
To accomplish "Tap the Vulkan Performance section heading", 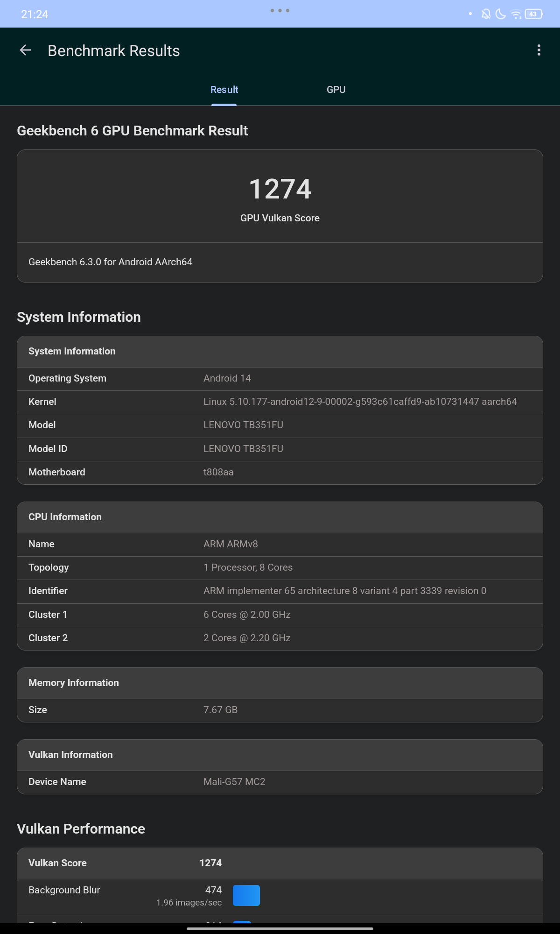I will [x=81, y=829].
